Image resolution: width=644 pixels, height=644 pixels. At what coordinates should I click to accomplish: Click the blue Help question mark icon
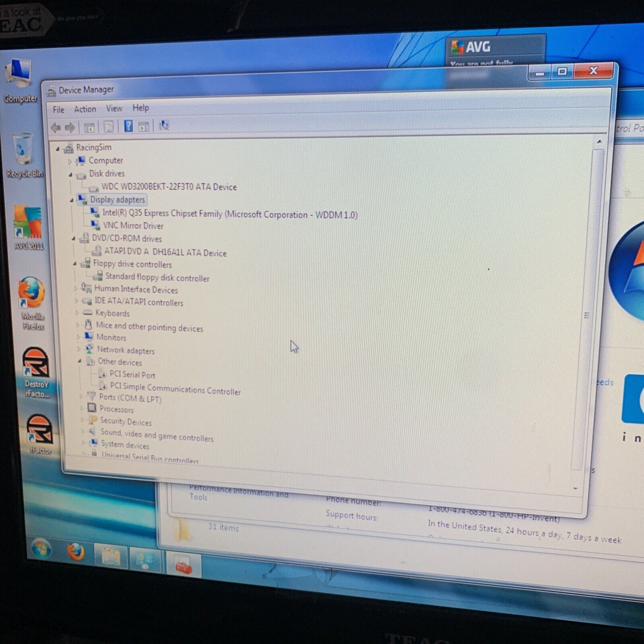click(x=128, y=127)
